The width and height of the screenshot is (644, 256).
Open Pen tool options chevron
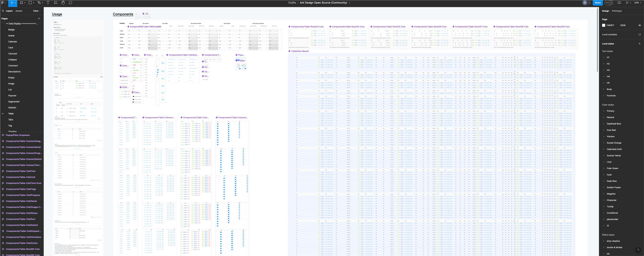coord(42,3)
